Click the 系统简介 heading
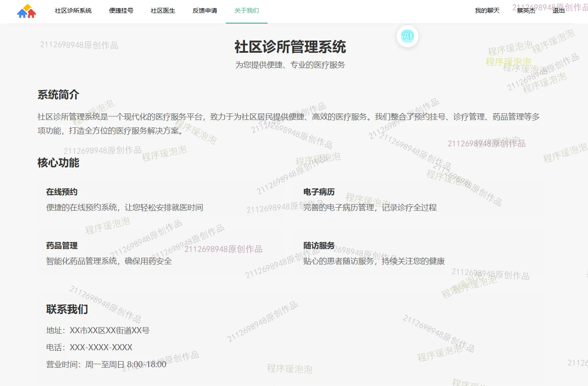 coord(58,95)
